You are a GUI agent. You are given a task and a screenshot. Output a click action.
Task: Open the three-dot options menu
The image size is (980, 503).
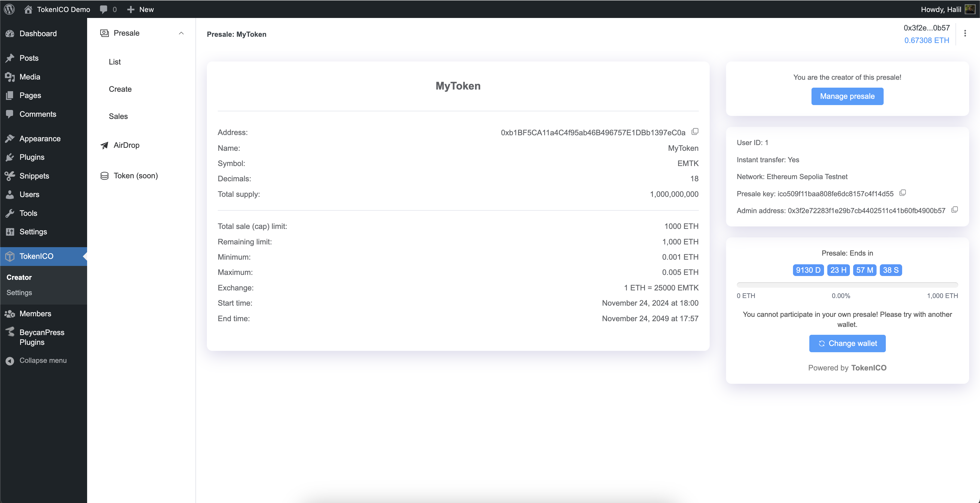tap(965, 33)
